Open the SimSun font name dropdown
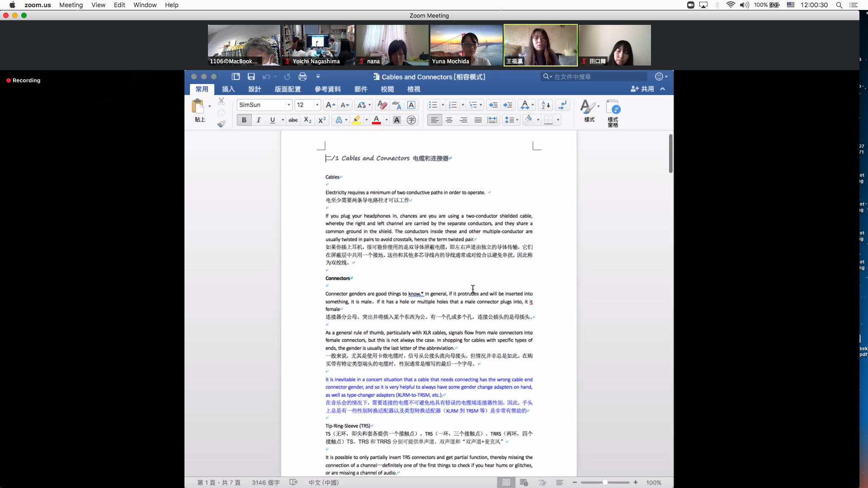 tap(288, 105)
